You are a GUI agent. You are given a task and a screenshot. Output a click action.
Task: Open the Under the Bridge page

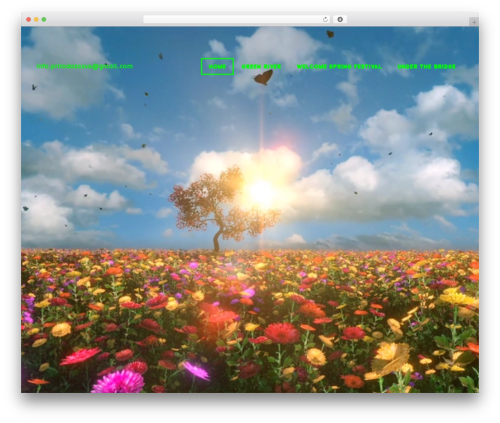(x=426, y=67)
